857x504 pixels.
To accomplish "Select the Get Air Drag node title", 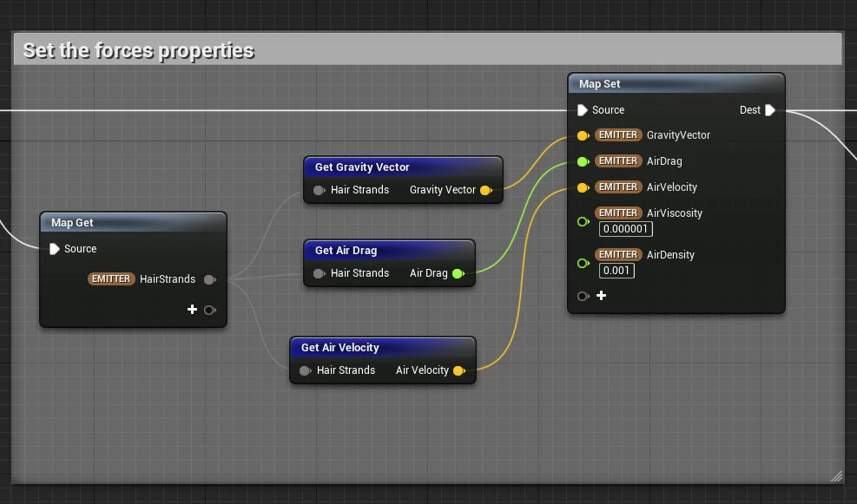I will (346, 251).
